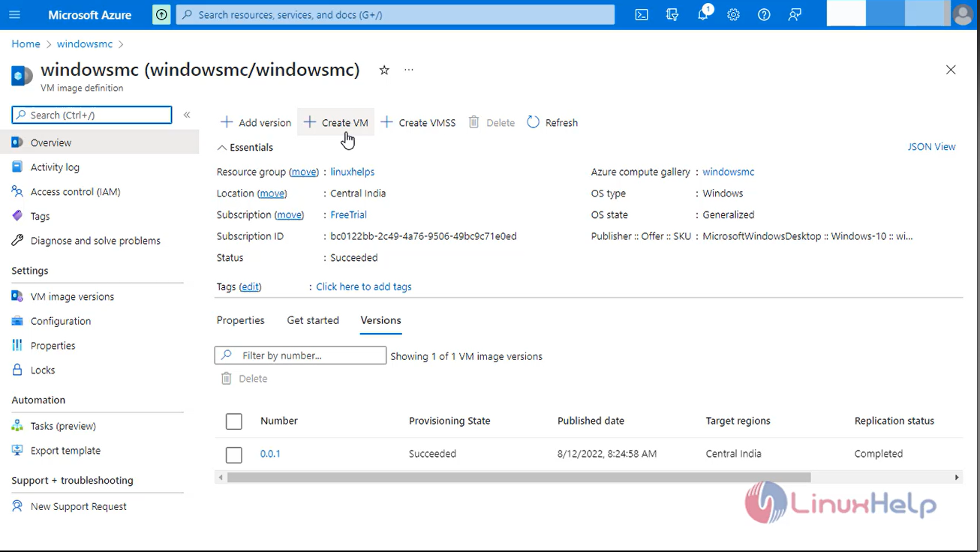Screen dimensions: 980x552
Task: Go to Home in the breadcrumb
Action: (x=26, y=44)
